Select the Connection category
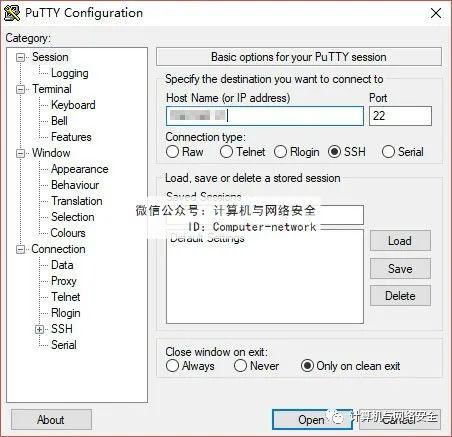 (58, 249)
